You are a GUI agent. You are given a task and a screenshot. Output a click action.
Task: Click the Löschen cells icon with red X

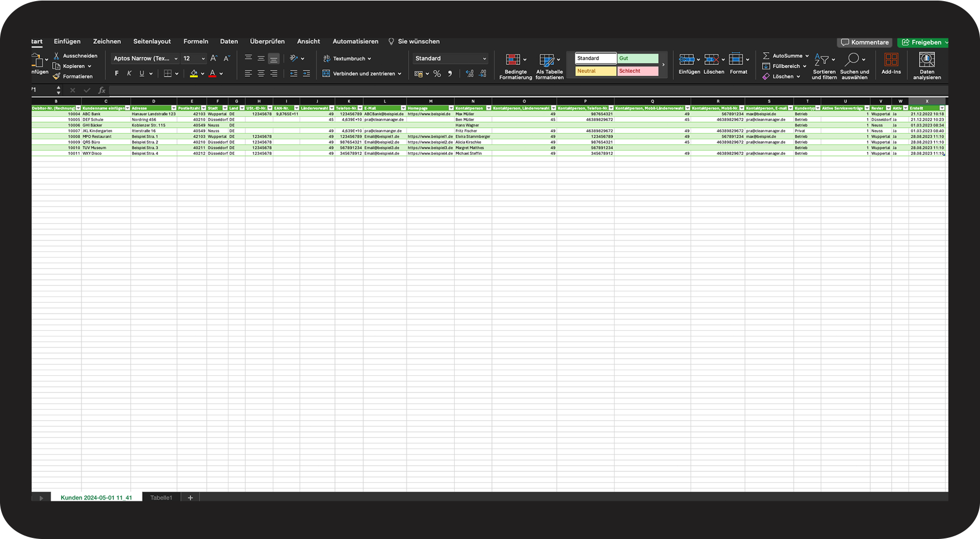pos(712,59)
